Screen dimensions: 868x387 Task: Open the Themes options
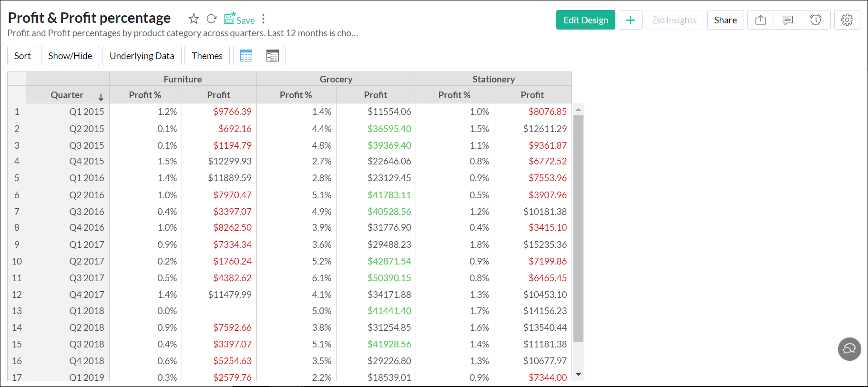[x=207, y=56]
